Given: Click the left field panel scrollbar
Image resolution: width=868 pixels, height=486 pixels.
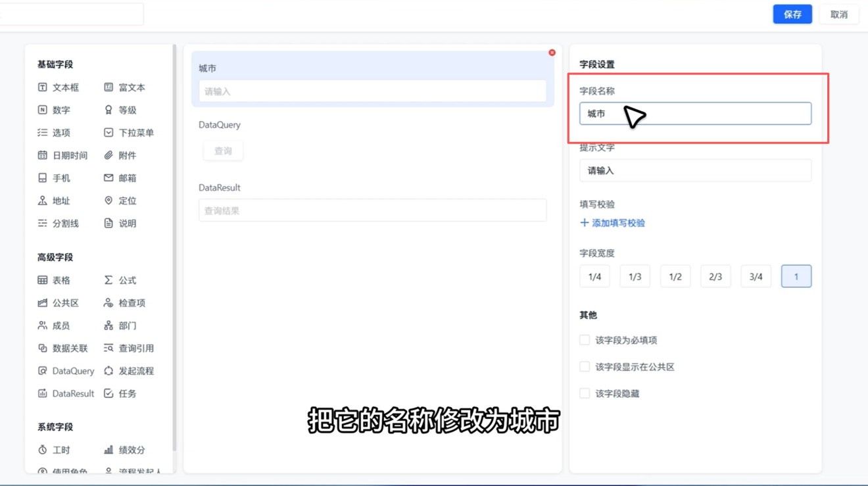Looking at the screenshot, I should 174,247.
